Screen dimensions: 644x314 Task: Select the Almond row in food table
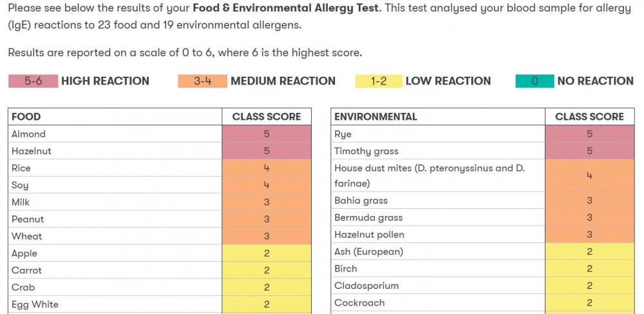tap(160, 134)
